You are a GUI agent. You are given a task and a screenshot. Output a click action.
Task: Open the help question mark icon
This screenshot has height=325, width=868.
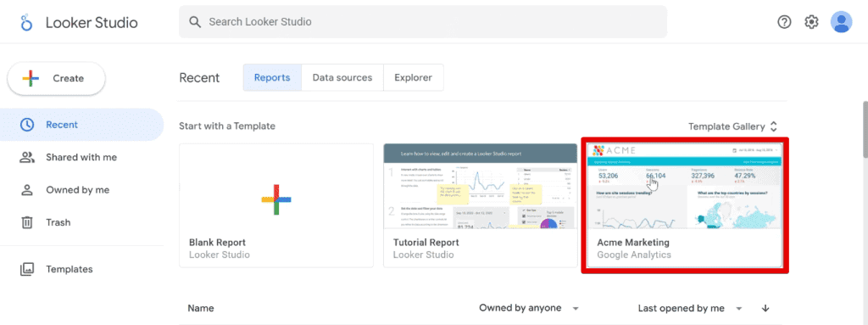pos(784,22)
